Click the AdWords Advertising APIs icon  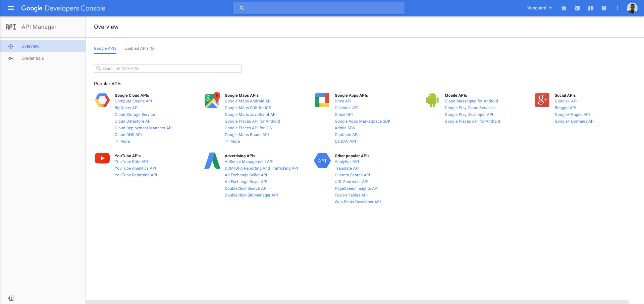tap(212, 161)
